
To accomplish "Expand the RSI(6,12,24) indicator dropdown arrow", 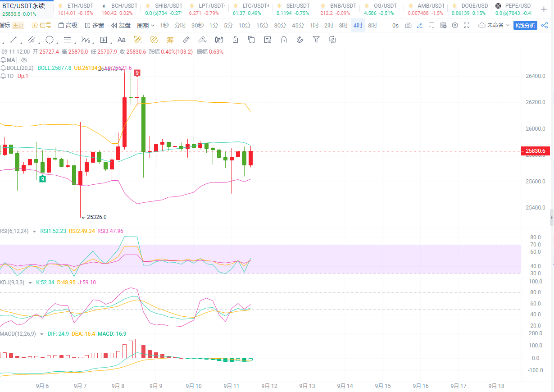I will click(x=34, y=232).
